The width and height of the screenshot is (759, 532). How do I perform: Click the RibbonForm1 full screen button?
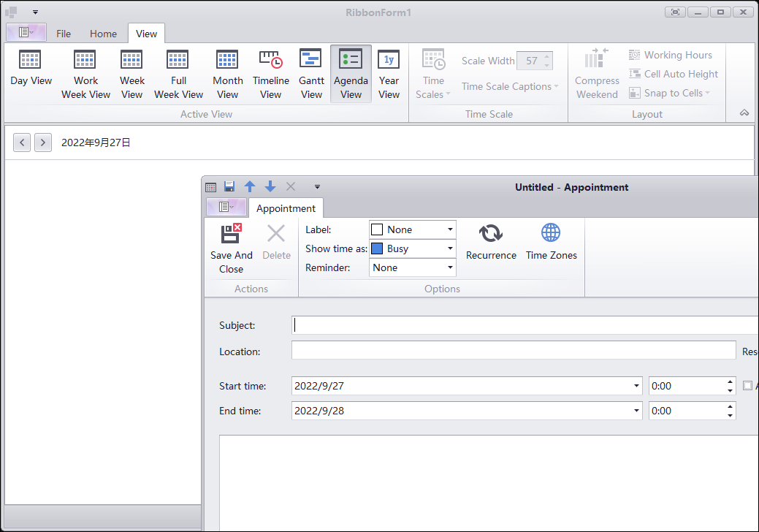pos(675,12)
